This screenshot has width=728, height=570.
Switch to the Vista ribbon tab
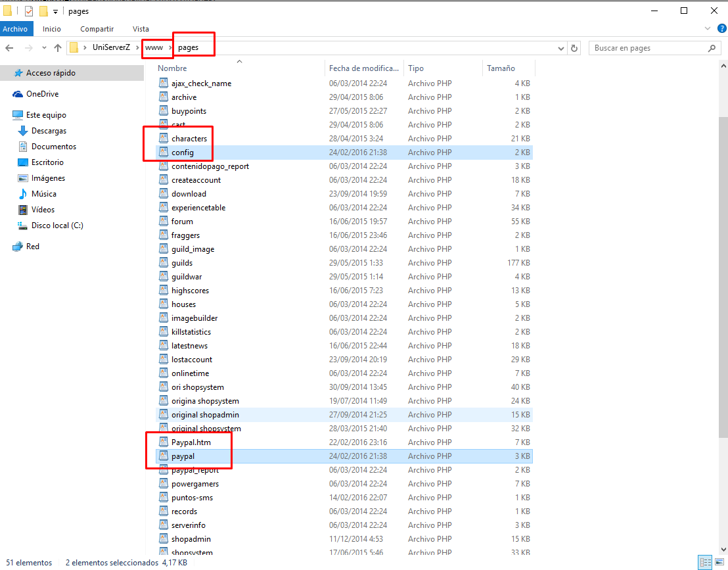coord(141,29)
